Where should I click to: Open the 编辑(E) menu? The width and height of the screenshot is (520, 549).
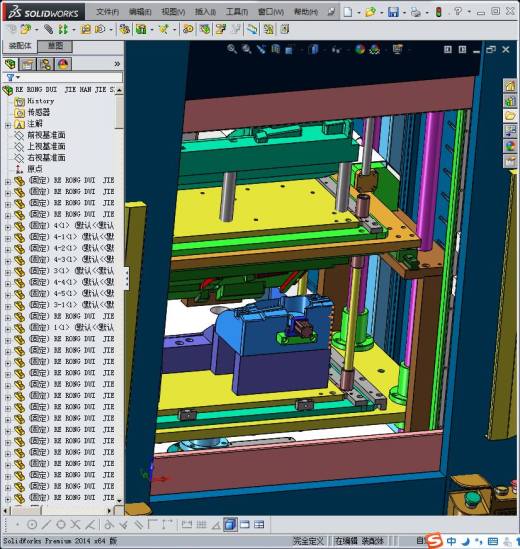pos(140,12)
